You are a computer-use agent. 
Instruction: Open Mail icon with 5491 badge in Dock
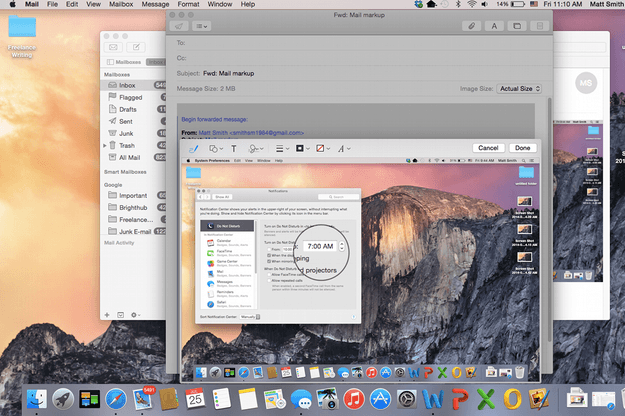click(x=143, y=398)
